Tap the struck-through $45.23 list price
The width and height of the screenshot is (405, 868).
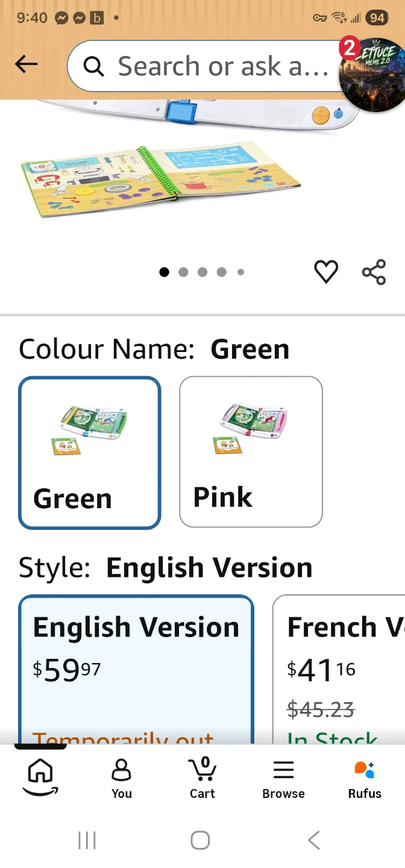[321, 710]
